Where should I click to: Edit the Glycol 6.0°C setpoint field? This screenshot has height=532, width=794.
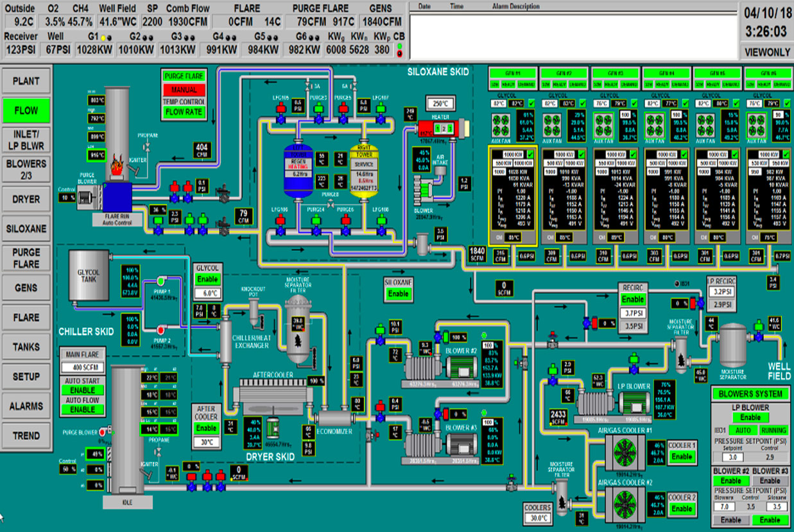207,293
